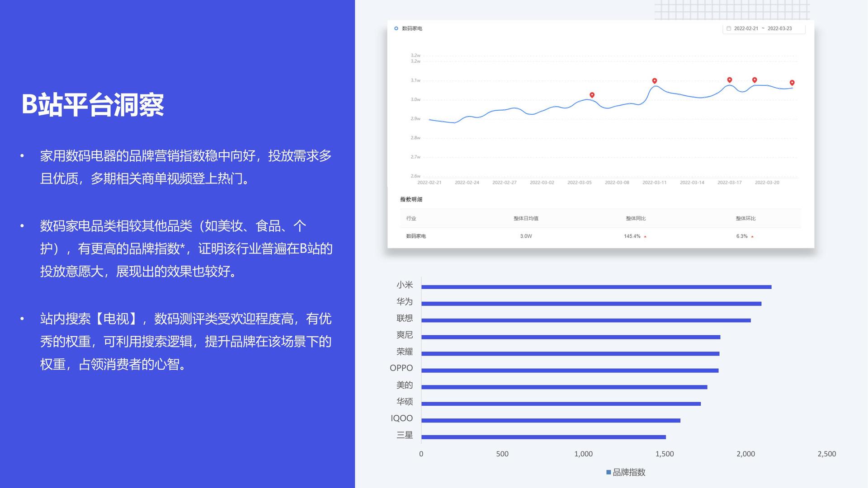Select the 整体日均值 column header

[x=526, y=218]
